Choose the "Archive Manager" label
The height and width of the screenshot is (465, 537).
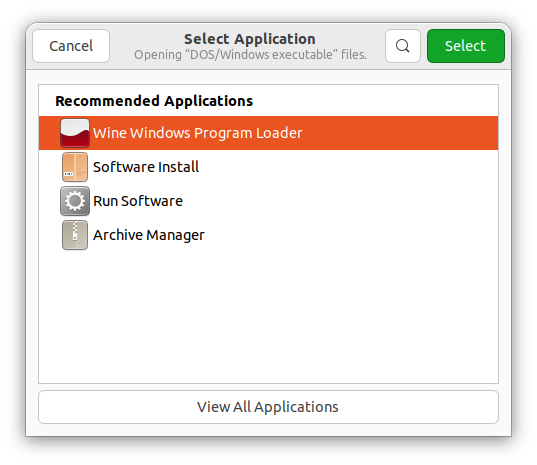coord(149,235)
